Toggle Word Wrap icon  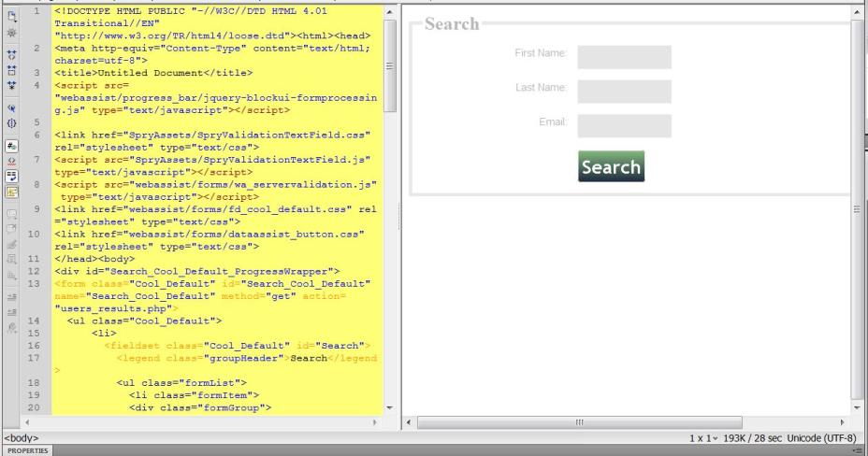[11, 177]
